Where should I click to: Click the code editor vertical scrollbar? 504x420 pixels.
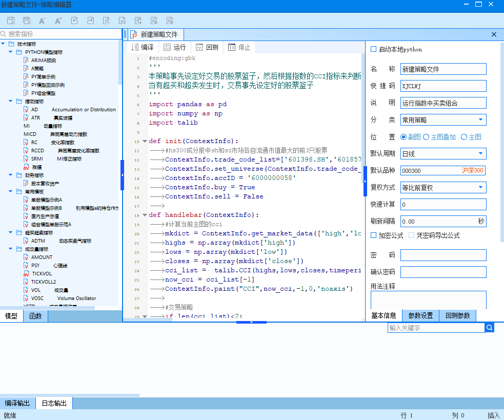[363, 117]
